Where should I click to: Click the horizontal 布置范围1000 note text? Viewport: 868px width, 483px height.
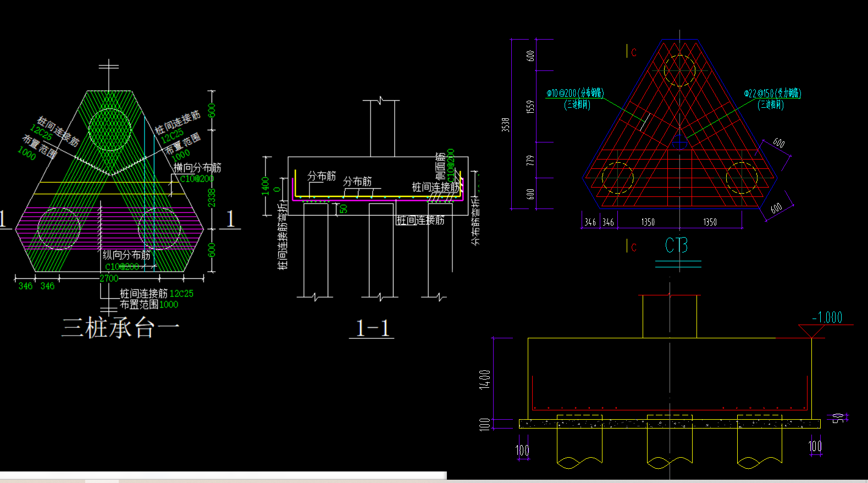coord(149,304)
